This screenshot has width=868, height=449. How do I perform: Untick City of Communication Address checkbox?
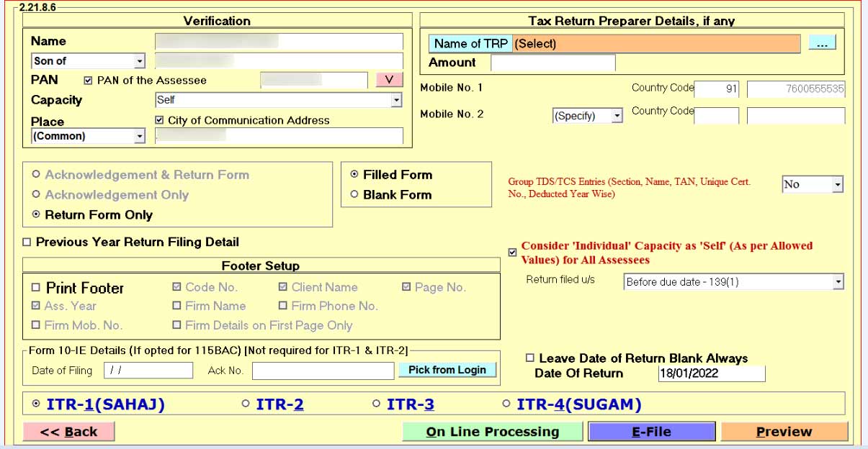[x=160, y=120]
